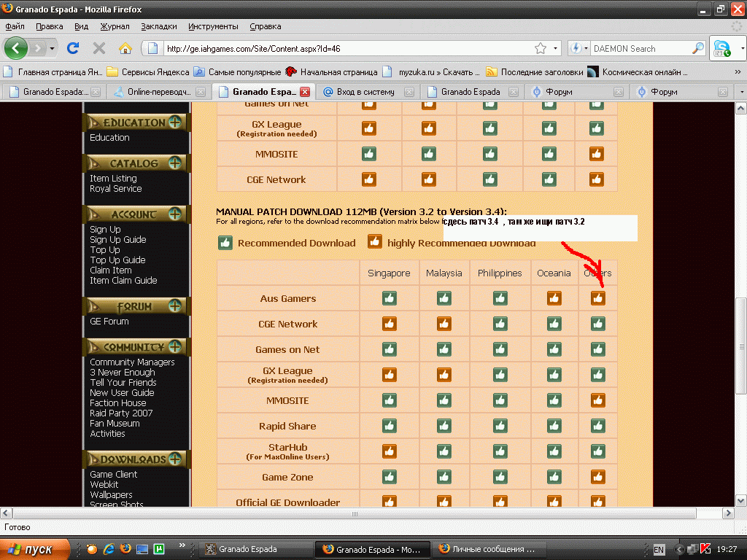Show more bookmarks with the chevron
The height and width of the screenshot is (560, 747).
[738, 72]
